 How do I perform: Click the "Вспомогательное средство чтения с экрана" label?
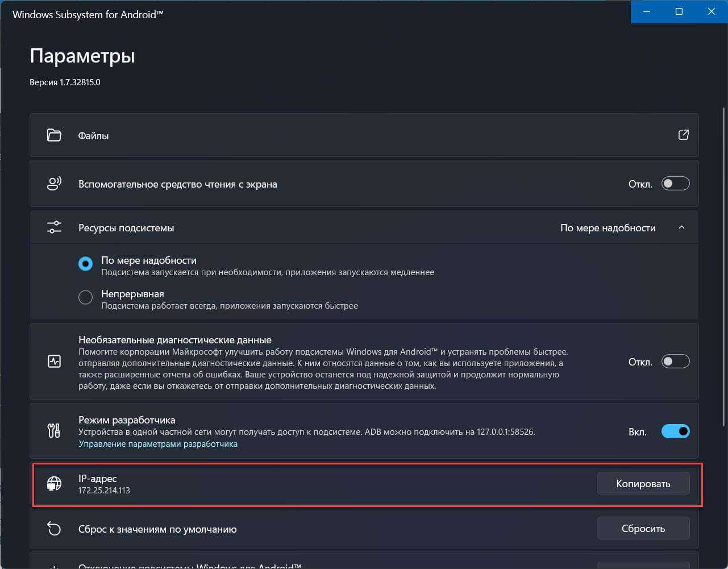[x=178, y=184]
